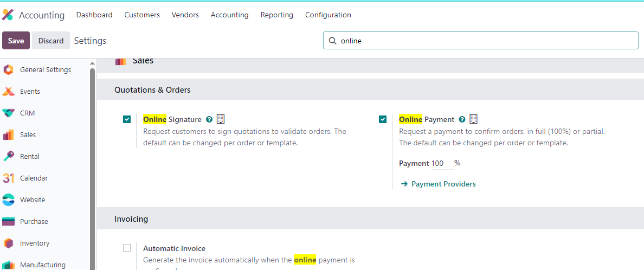Click the Accounting app title
The height and width of the screenshot is (270, 644).
point(42,15)
